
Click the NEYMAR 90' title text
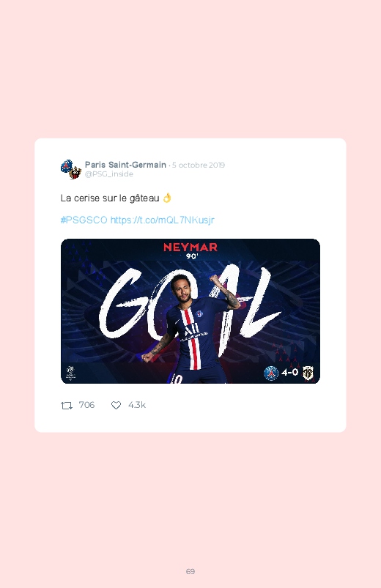190,250
